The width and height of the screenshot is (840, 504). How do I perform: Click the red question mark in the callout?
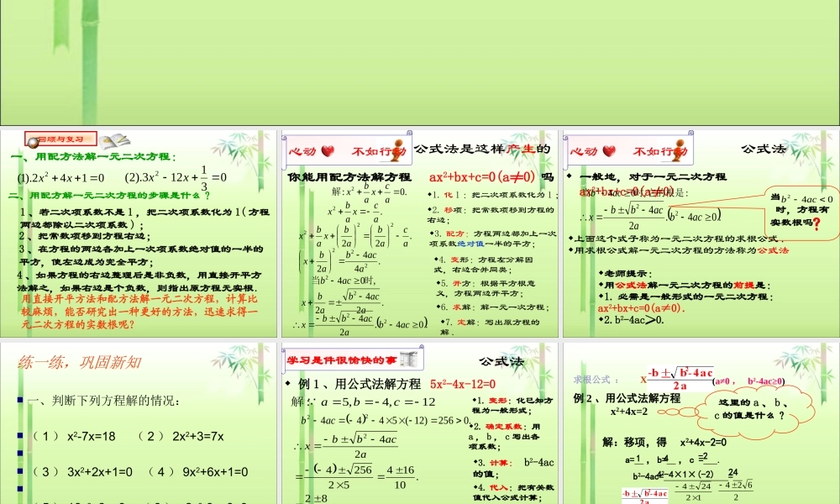(x=816, y=224)
